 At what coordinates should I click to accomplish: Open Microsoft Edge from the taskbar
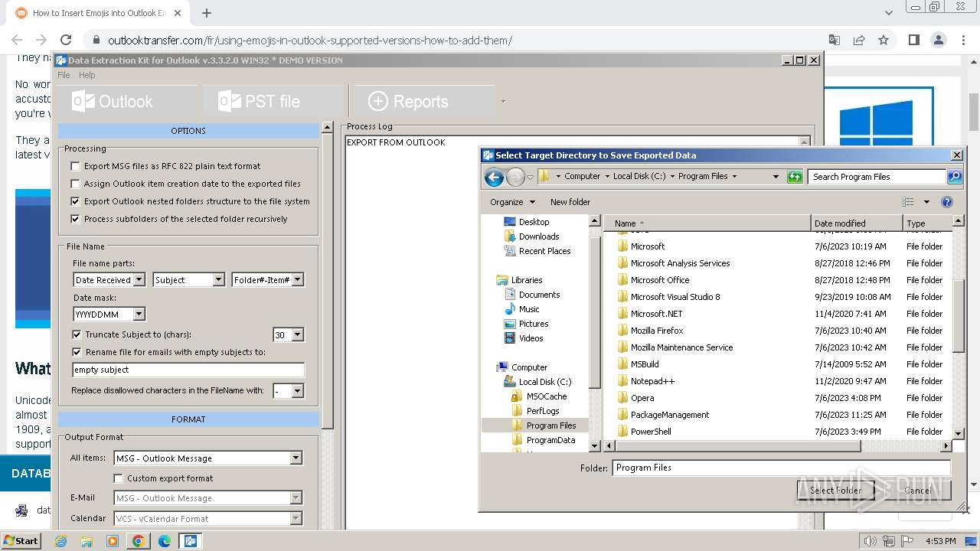[165, 540]
